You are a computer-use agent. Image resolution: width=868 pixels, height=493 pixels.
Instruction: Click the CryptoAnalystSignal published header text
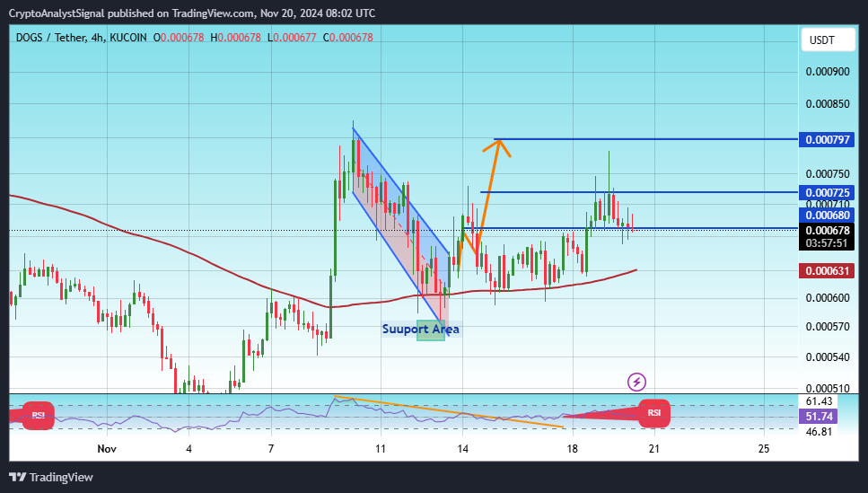click(192, 13)
